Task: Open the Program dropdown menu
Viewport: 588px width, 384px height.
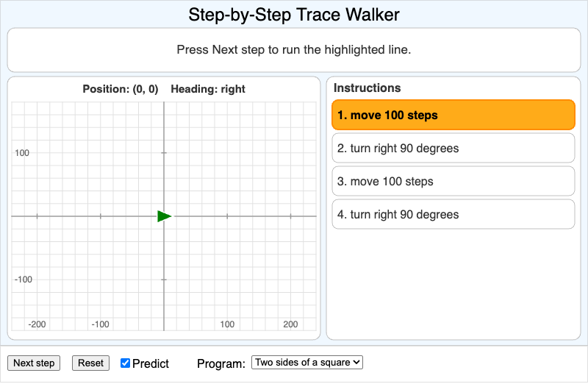Action: click(x=306, y=362)
